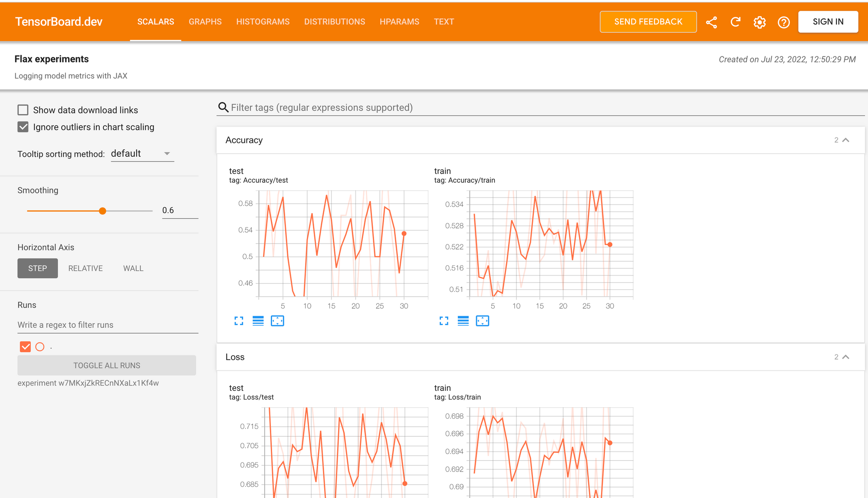Click the search icon in tag filter
The width and height of the screenshot is (868, 498).
click(x=223, y=107)
